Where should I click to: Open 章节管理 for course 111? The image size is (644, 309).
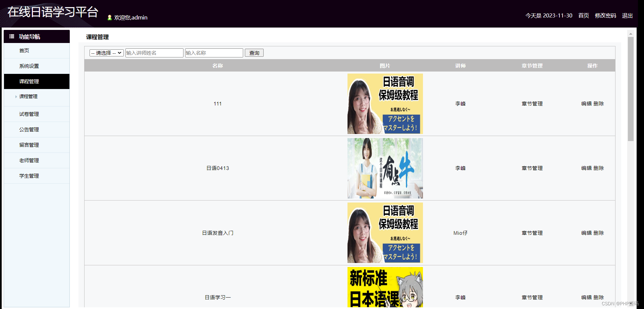(x=532, y=104)
